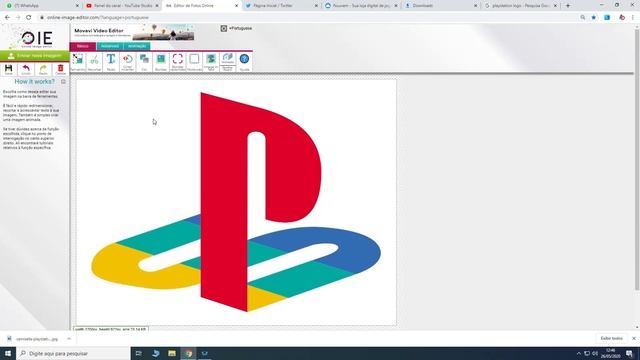The image size is (640, 360).
Task: Click the browser address bar URL
Action: tap(98, 18)
